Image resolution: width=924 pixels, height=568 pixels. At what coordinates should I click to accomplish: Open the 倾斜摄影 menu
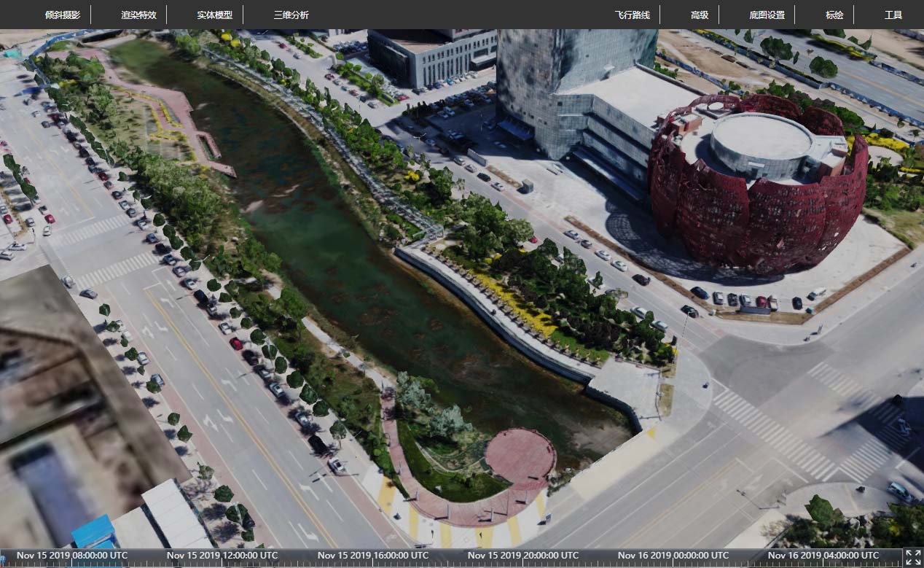63,15
